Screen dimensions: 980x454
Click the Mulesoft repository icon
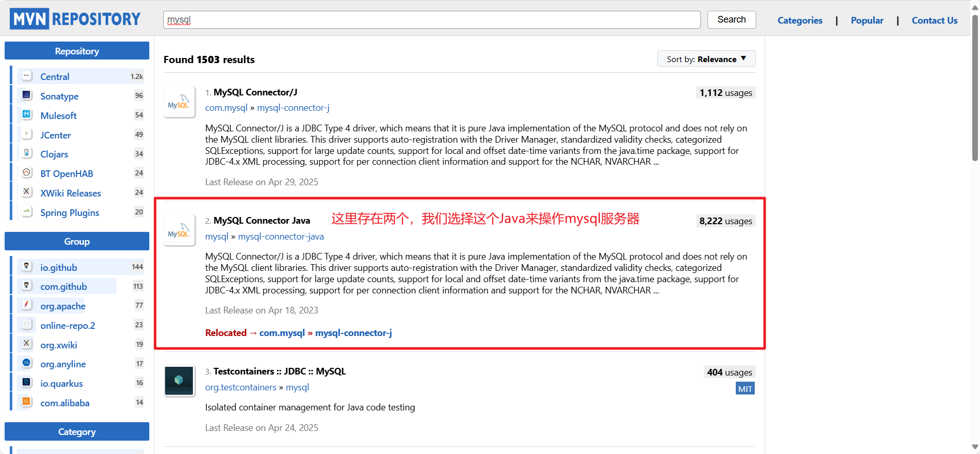(27, 114)
